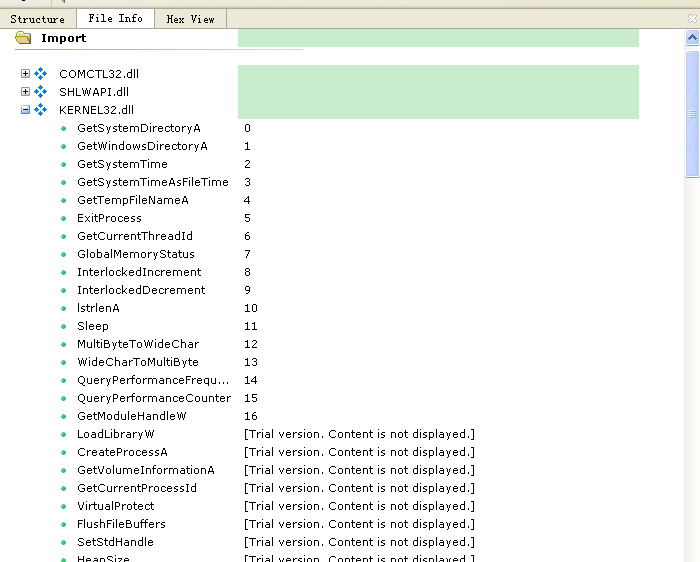The image size is (700, 562).
Task: Click the green bullet beside GetSystemDirectoryA
Action: 63,129
